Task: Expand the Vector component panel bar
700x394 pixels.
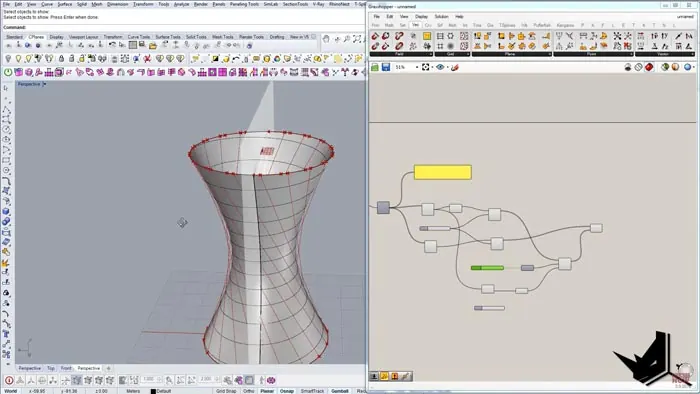Action: click(x=665, y=54)
